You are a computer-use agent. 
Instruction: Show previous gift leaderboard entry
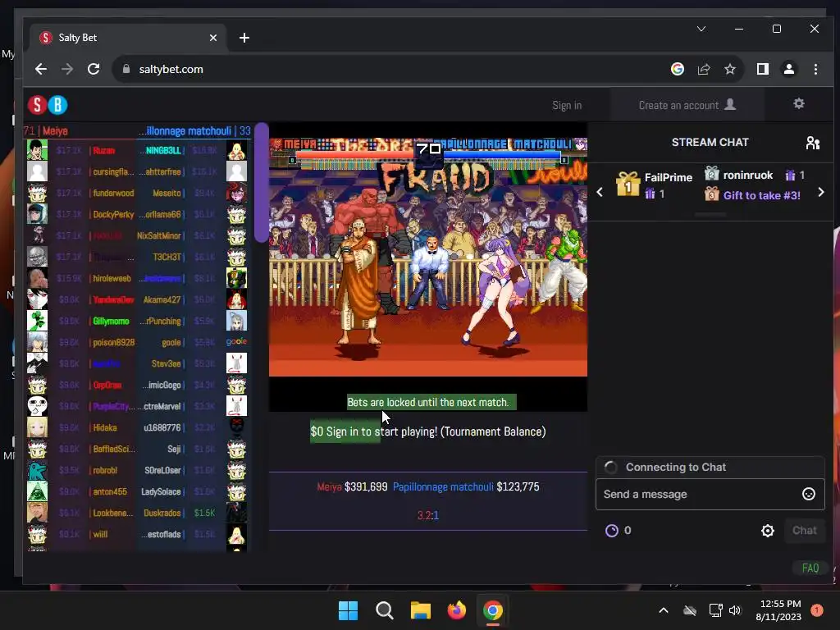600,192
